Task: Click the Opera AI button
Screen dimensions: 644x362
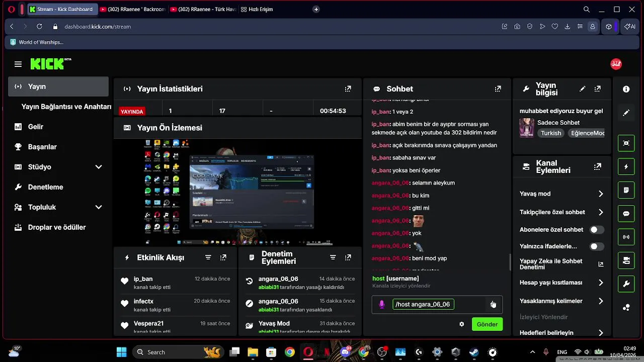Action: (x=629, y=27)
